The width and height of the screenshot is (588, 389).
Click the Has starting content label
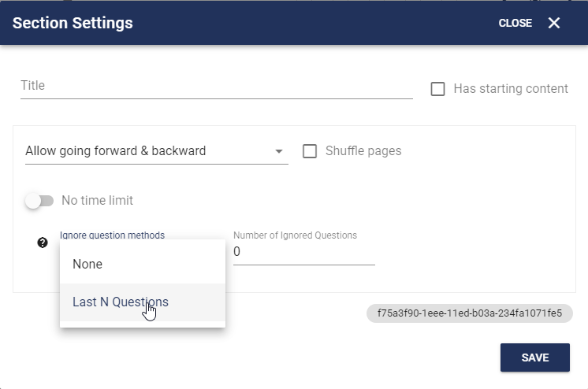tap(511, 89)
